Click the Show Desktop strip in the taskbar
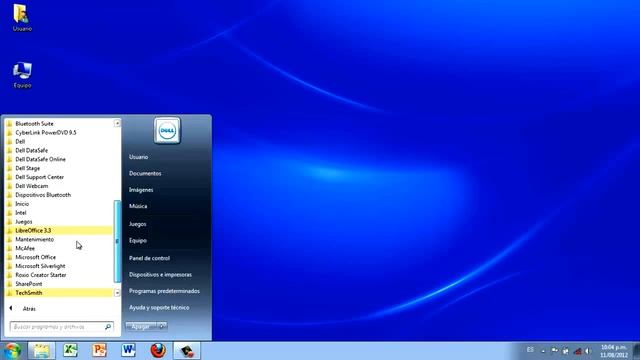The width and height of the screenshot is (640, 360). (x=636, y=351)
